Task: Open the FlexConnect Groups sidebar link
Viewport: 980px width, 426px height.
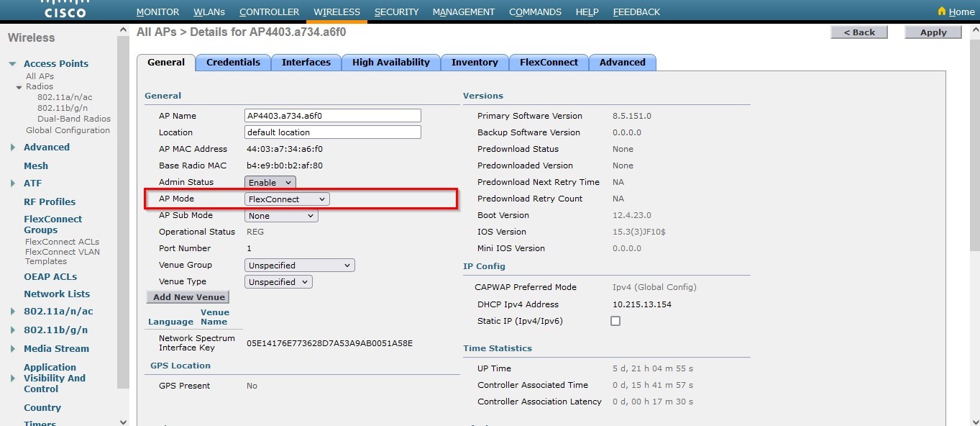Action: click(x=53, y=225)
